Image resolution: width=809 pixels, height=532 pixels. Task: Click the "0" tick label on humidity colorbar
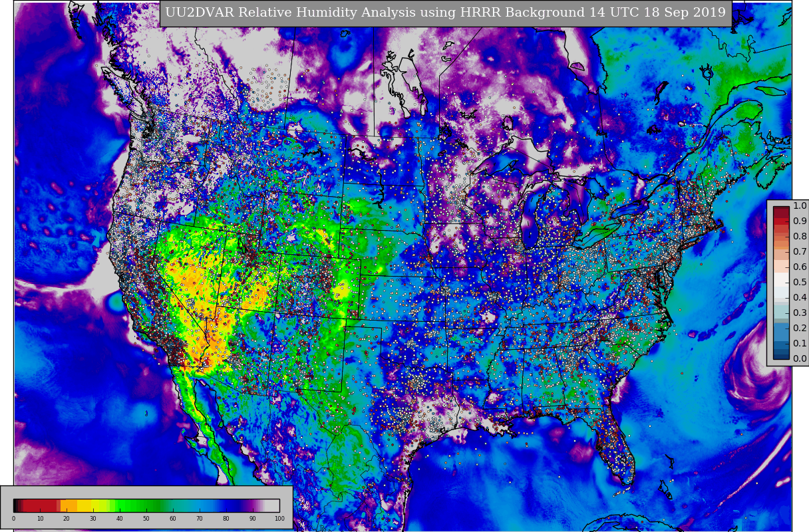click(13, 519)
